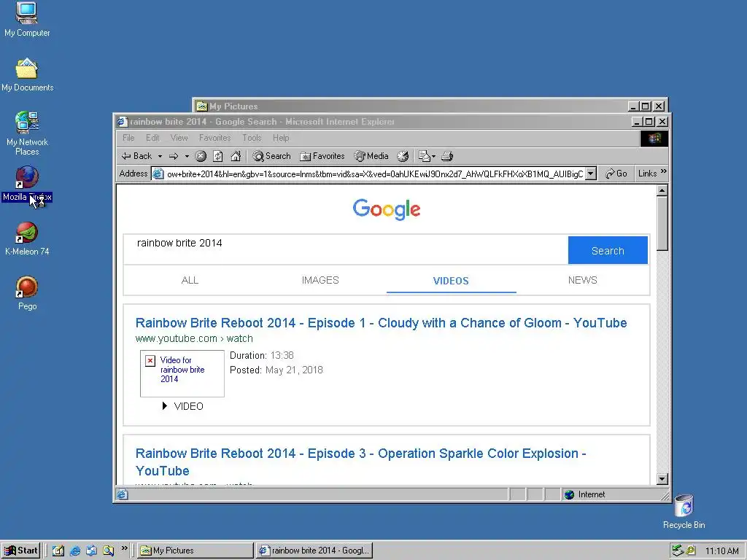
Task: Click the second system tray icon
Action: (x=691, y=551)
